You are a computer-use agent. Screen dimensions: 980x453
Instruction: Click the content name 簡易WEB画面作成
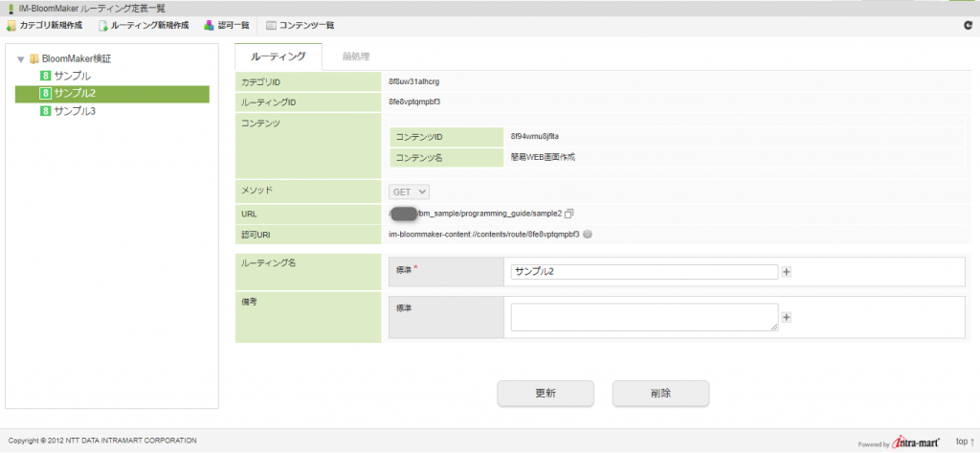pos(543,158)
